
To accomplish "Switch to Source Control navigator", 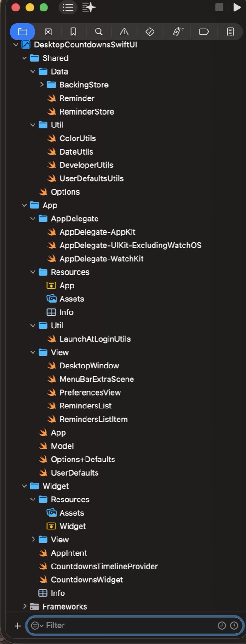I will click(x=48, y=32).
